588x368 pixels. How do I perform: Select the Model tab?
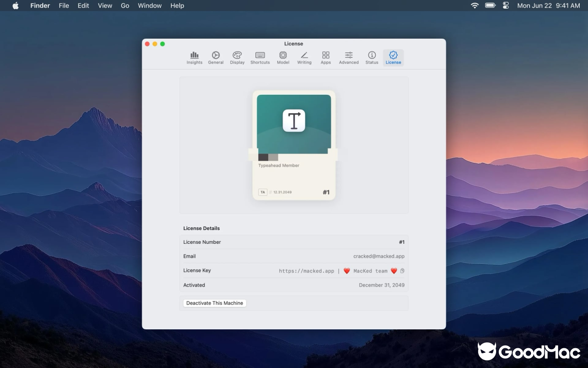tap(283, 58)
